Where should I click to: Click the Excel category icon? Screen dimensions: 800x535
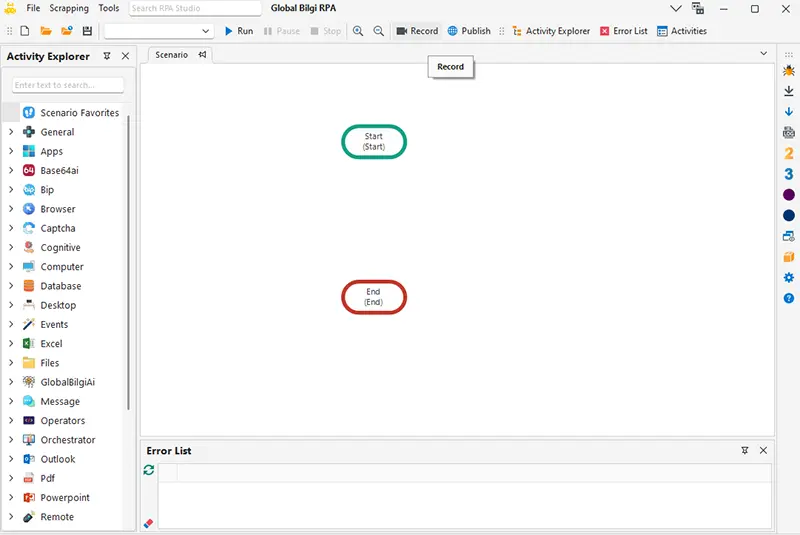tap(29, 344)
